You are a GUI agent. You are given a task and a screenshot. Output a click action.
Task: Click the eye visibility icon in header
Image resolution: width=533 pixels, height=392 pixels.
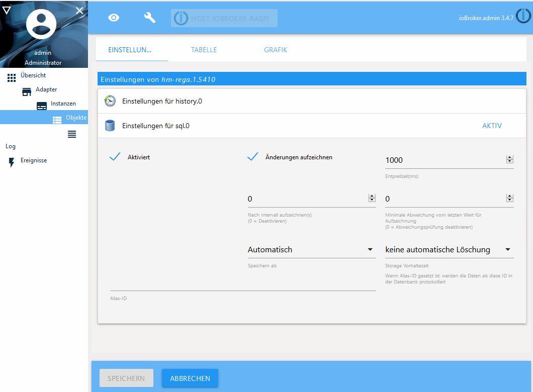[x=114, y=18]
